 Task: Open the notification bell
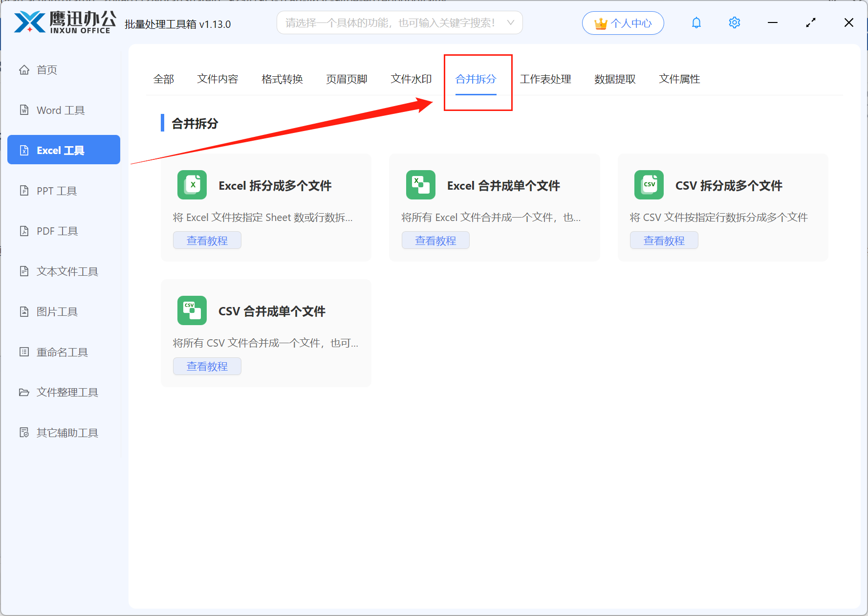[696, 23]
